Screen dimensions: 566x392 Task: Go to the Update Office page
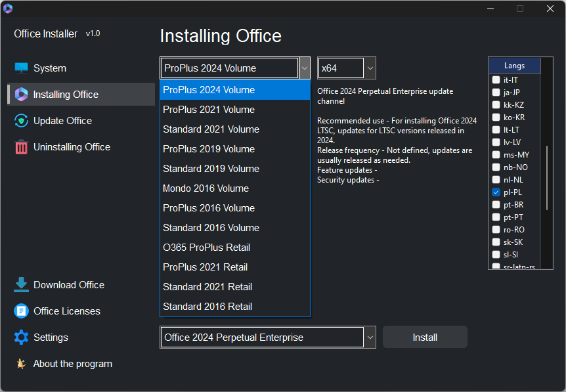81,121
